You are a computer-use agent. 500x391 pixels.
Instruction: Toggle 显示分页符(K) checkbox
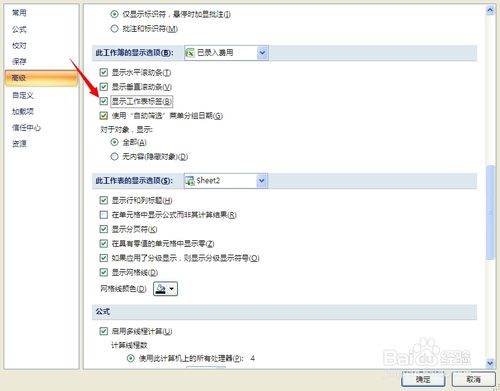(104, 229)
